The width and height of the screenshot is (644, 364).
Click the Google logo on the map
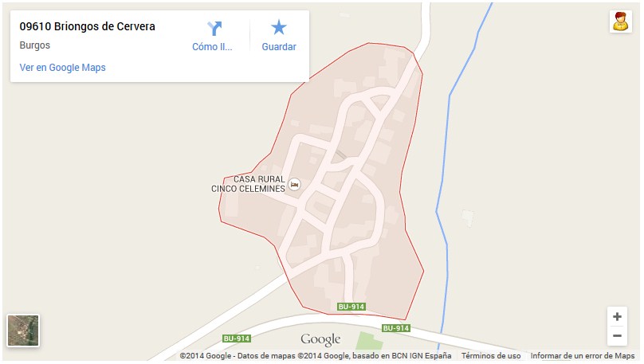tap(320, 339)
